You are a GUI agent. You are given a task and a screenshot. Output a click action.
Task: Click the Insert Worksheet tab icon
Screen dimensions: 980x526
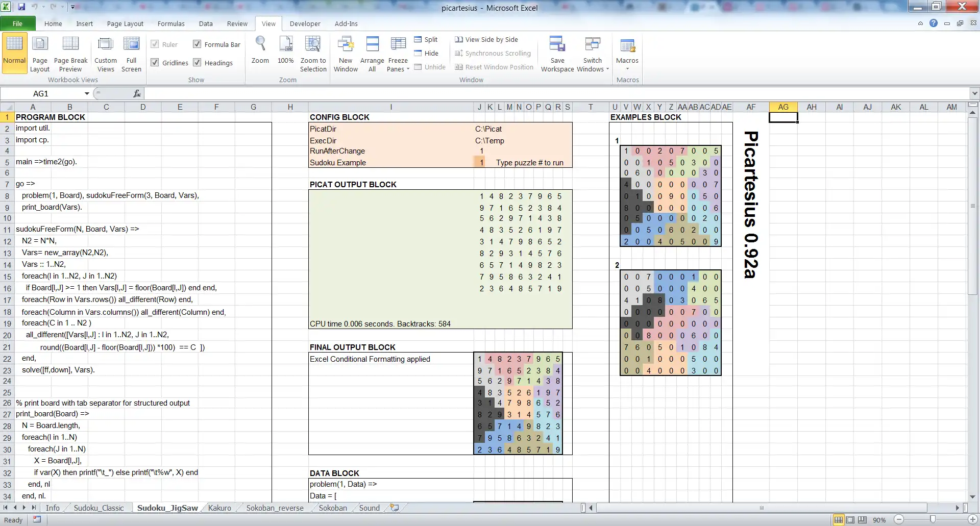point(395,508)
